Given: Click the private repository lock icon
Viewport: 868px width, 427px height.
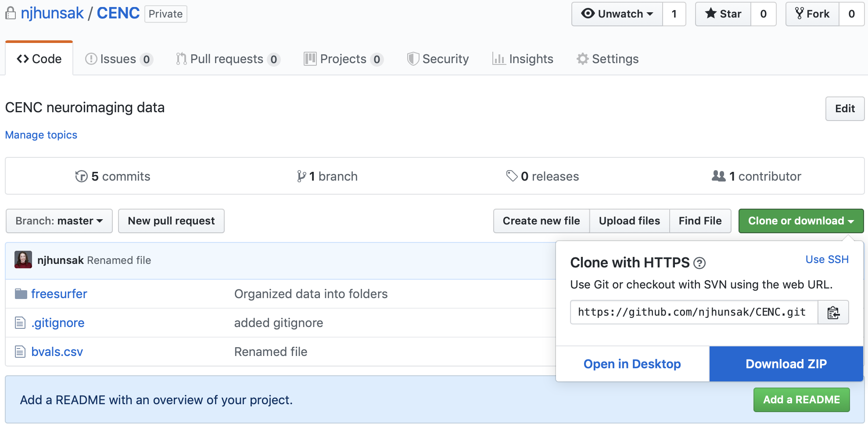Looking at the screenshot, I should (11, 14).
